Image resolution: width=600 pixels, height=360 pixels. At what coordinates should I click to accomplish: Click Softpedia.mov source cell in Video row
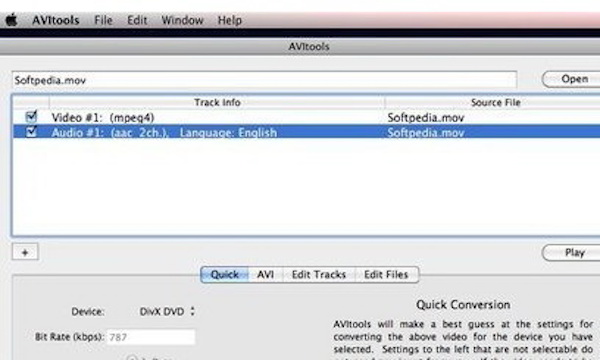pyautogui.click(x=426, y=117)
